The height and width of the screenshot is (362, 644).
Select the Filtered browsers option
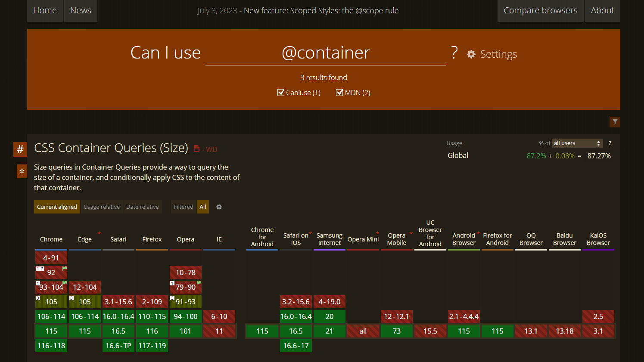click(184, 207)
